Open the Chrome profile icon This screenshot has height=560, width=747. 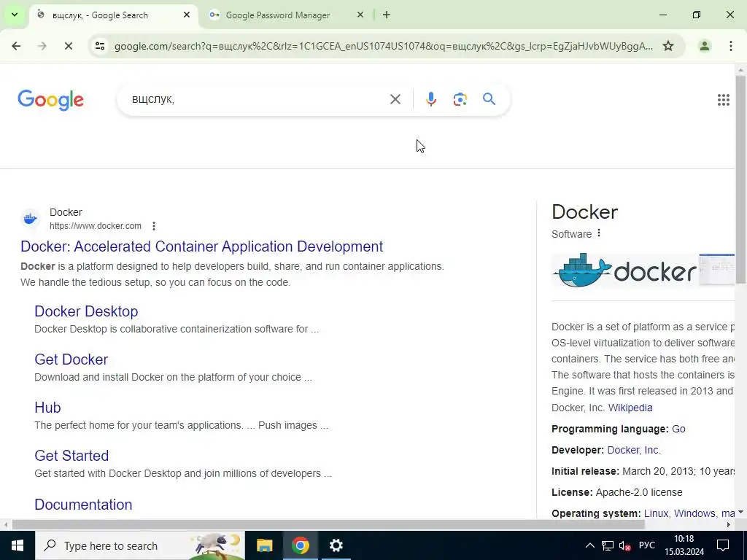tap(704, 46)
